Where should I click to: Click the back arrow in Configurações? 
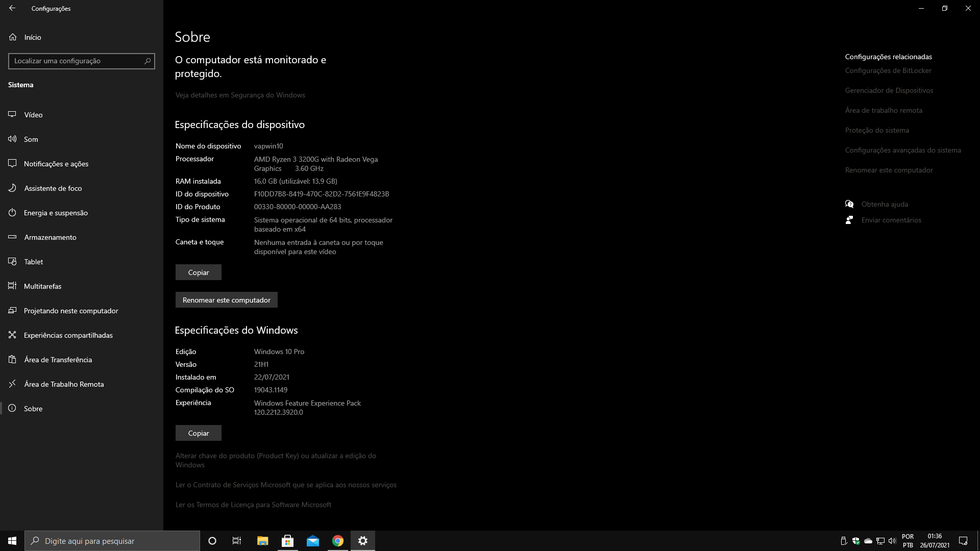pyautogui.click(x=12, y=8)
